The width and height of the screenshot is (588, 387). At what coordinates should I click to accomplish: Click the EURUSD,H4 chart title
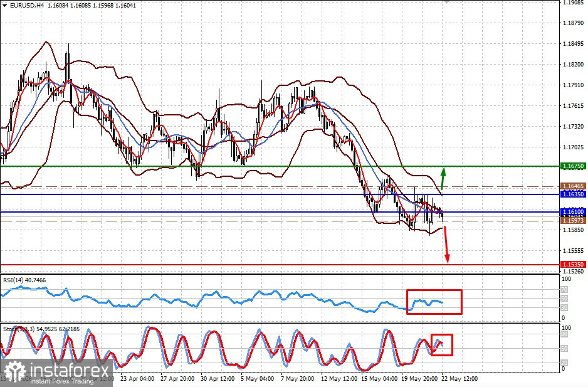point(26,6)
